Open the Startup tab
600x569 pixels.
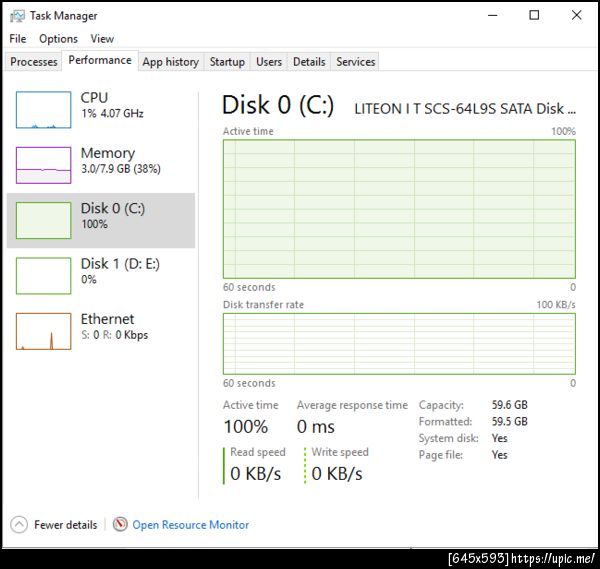pos(227,62)
